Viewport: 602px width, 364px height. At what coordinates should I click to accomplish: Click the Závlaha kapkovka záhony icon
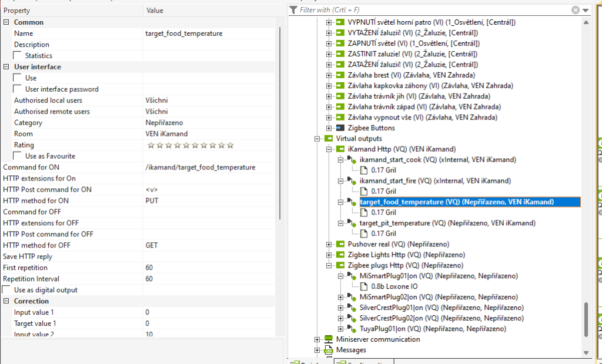point(340,86)
